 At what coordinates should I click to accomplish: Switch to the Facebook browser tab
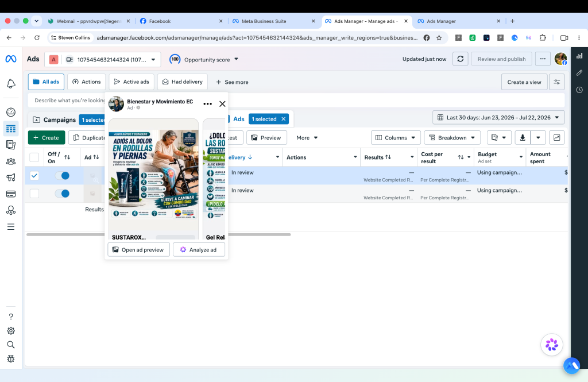pos(160,21)
